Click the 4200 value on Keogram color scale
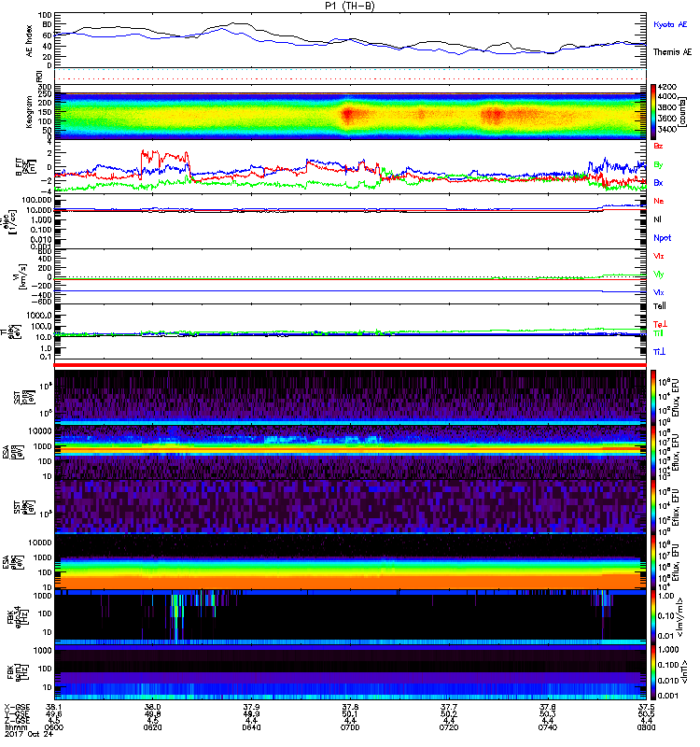Image resolution: width=700 pixels, height=747 pixels. click(666, 87)
